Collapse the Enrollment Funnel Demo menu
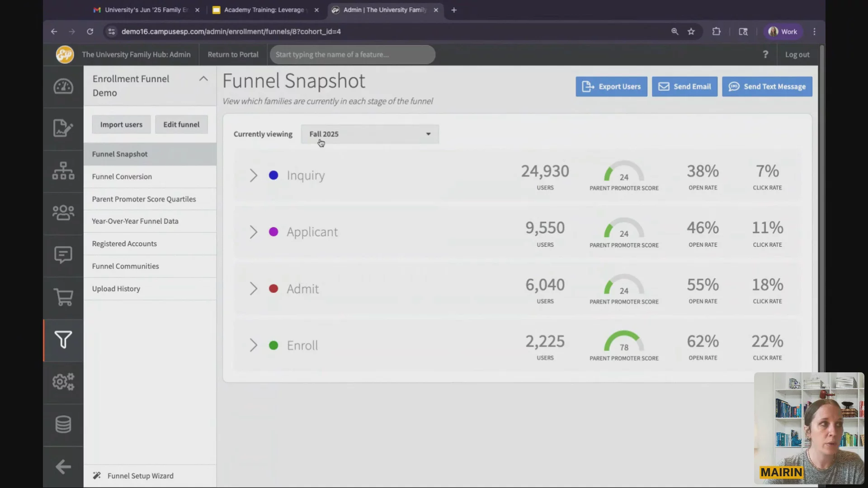Image resolution: width=868 pixels, height=488 pixels. point(203,79)
